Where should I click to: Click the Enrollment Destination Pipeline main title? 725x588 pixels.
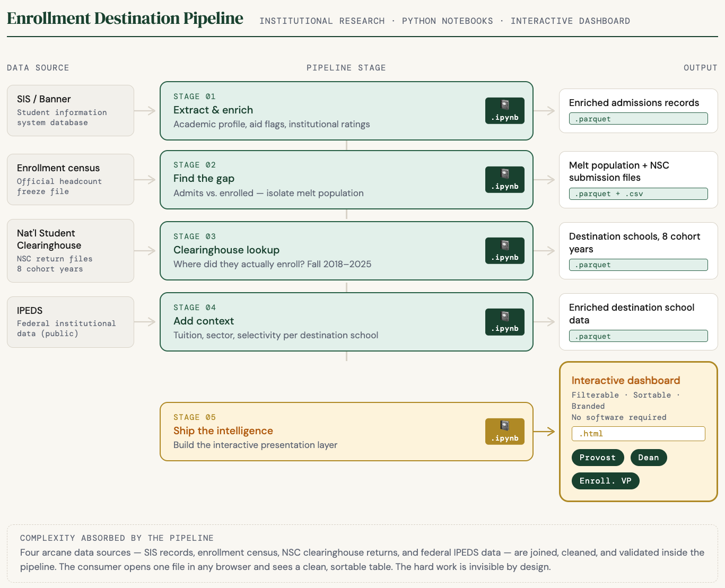click(125, 19)
